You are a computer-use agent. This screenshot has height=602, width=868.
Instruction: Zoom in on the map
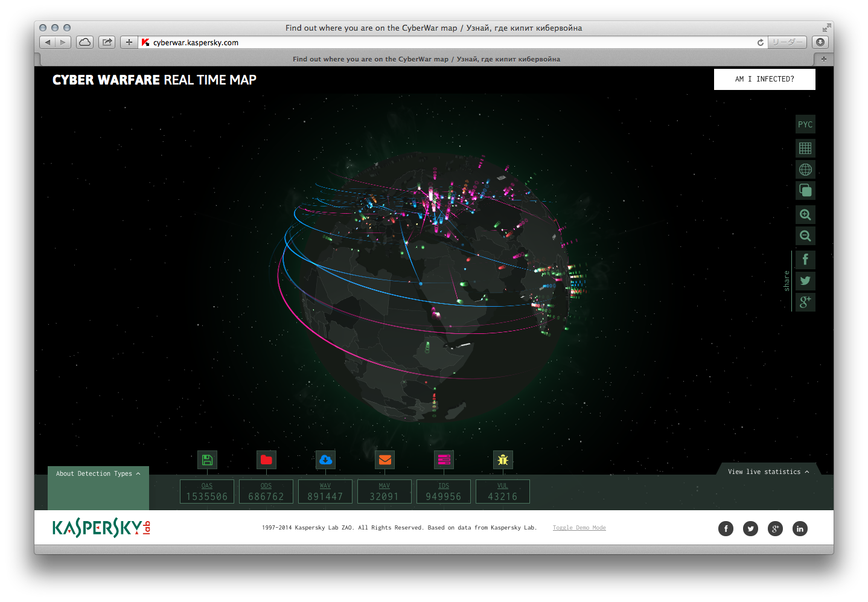[805, 215]
